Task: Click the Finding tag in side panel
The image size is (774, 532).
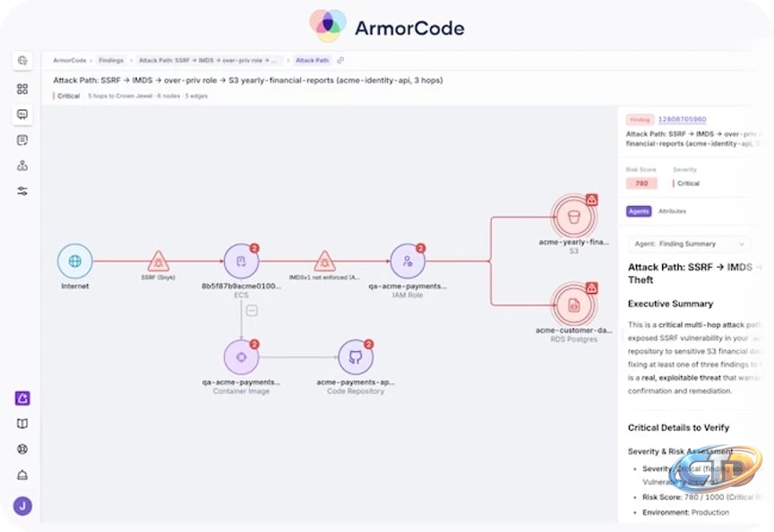Action: click(640, 119)
